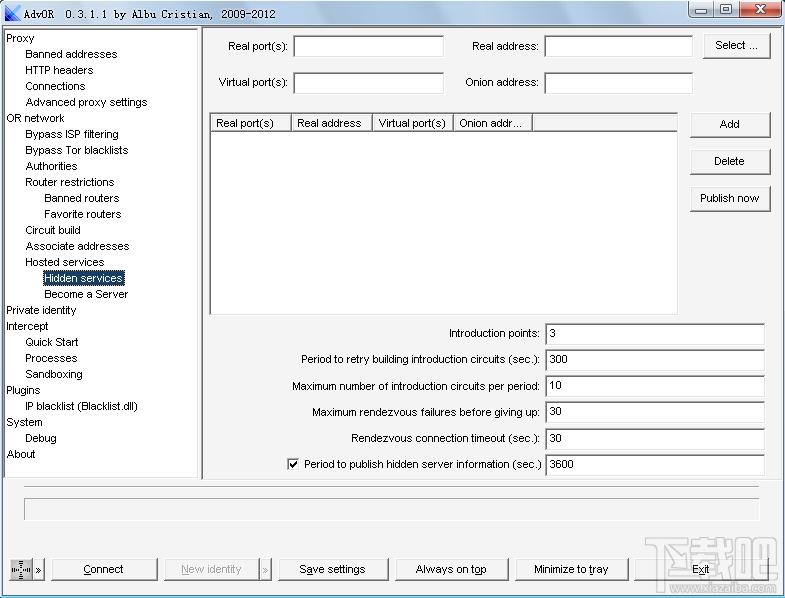Select Hidden services tree item
The height and width of the screenshot is (598, 785).
click(x=84, y=278)
